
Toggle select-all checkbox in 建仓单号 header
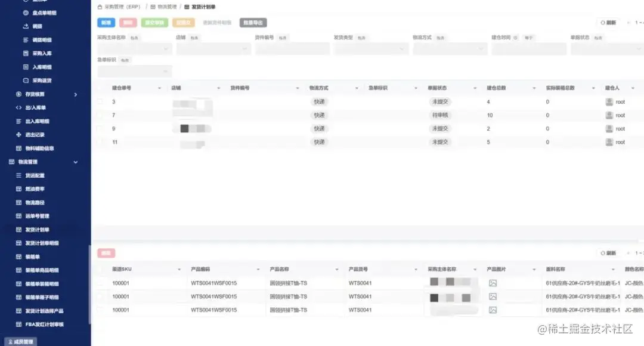tap(100, 88)
